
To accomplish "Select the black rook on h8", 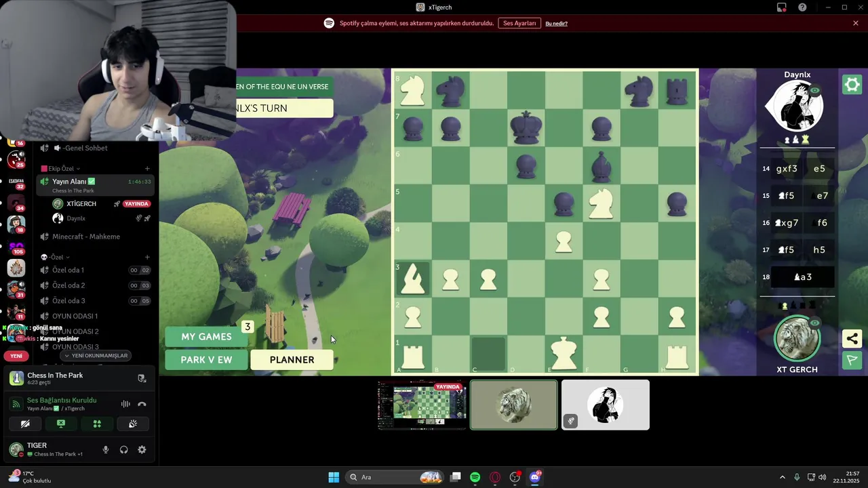I will coord(676,91).
